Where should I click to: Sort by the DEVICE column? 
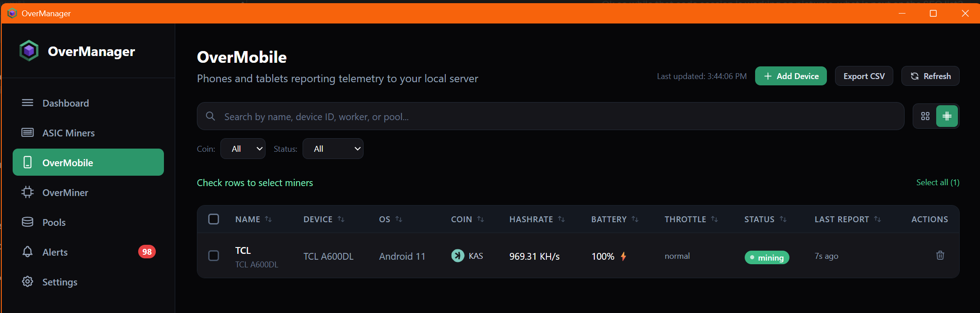coord(324,219)
